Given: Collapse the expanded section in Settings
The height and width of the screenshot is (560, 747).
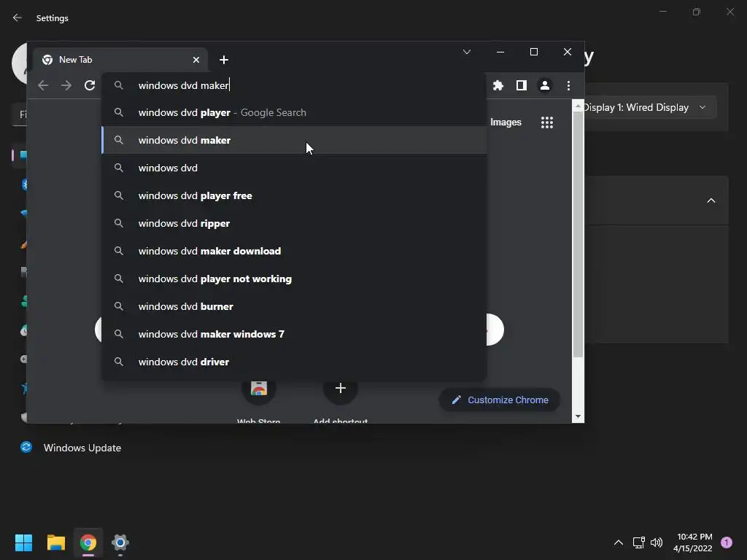Looking at the screenshot, I should (711, 201).
